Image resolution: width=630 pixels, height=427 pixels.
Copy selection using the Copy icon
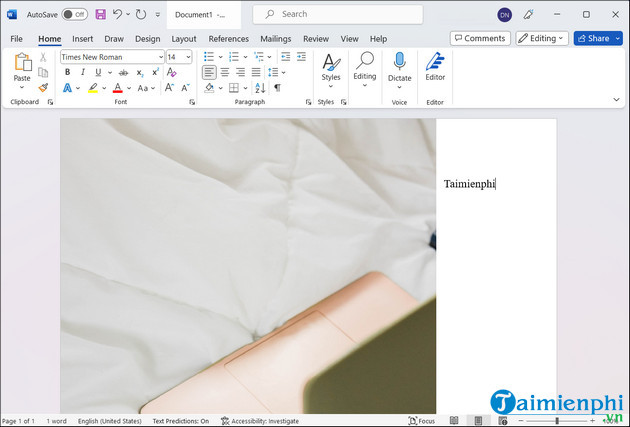43,72
